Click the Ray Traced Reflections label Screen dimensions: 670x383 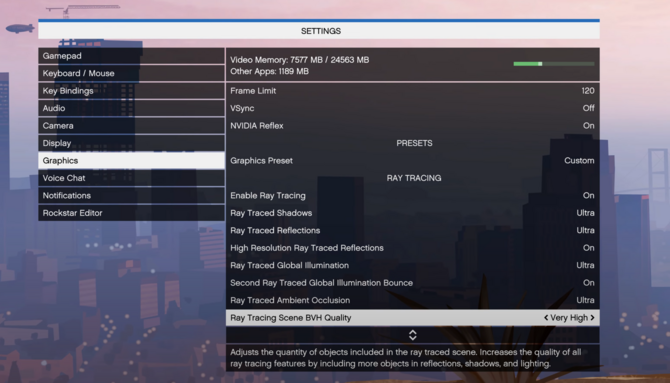(275, 230)
